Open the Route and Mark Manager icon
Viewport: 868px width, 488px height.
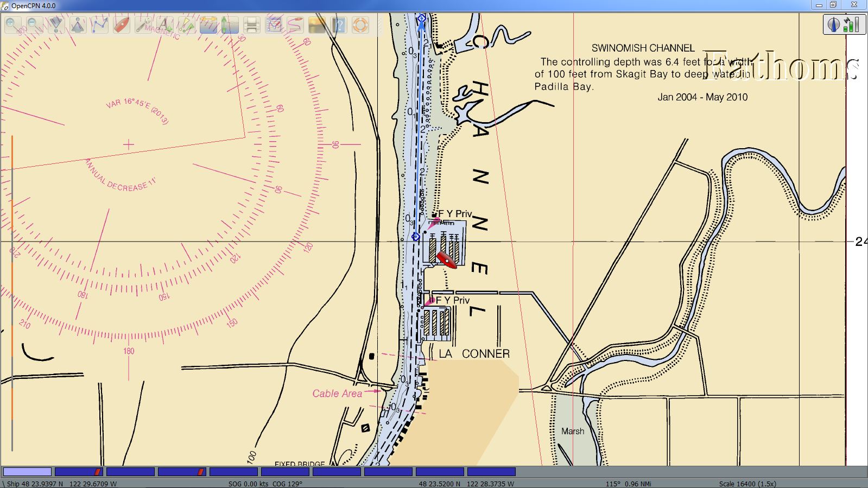click(274, 25)
